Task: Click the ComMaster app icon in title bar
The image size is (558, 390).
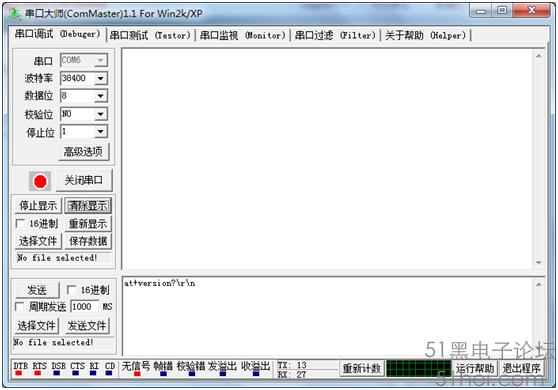Action: pyautogui.click(x=15, y=14)
